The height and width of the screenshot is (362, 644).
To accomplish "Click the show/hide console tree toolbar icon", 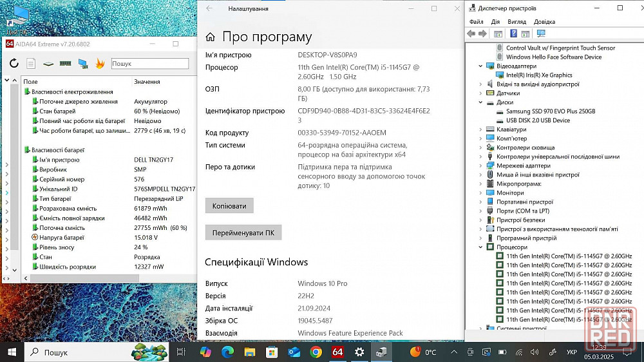I will click(x=498, y=33).
